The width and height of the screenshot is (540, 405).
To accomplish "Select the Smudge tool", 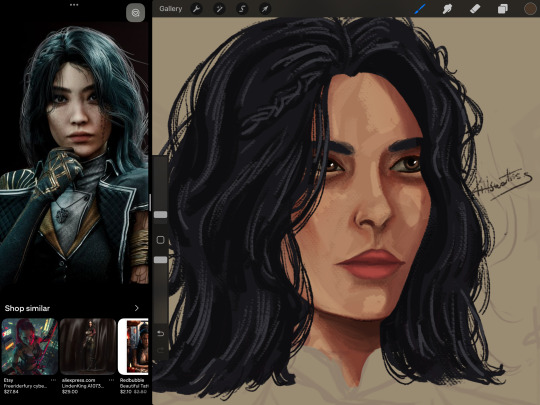I will (447, 9).
